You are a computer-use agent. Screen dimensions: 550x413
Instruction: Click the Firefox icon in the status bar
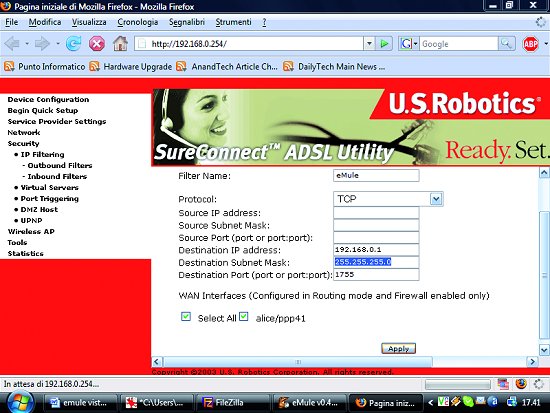point(521,384)
